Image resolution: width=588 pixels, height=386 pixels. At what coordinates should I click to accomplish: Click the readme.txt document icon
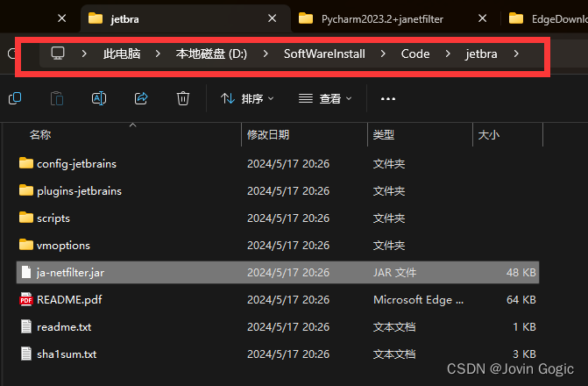26,326
